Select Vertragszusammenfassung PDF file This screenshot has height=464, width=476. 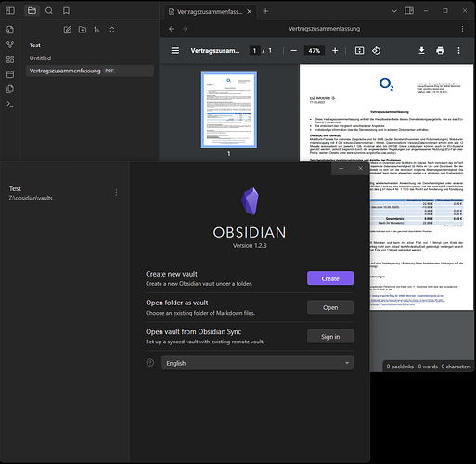(x=90, y=71)
